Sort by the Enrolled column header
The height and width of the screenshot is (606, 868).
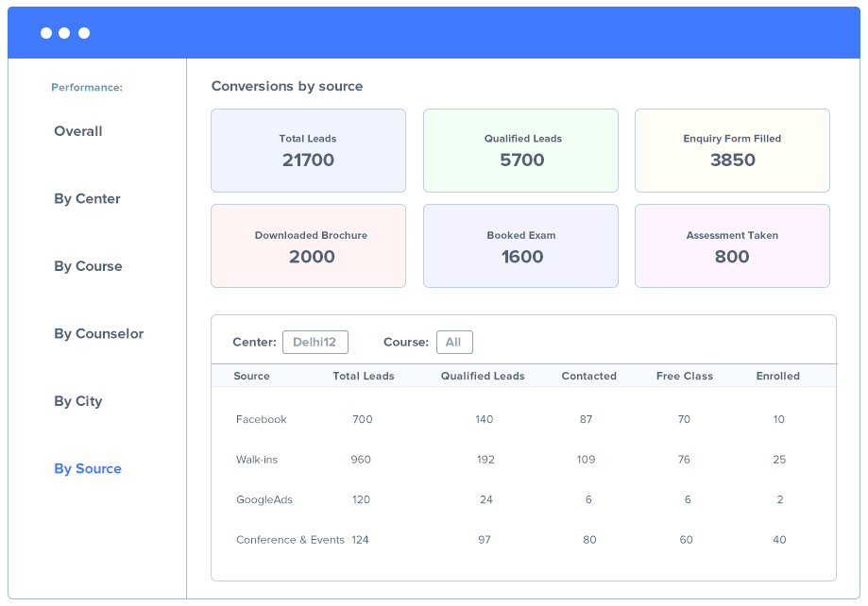pyautogui.click(x=777, y=376)
